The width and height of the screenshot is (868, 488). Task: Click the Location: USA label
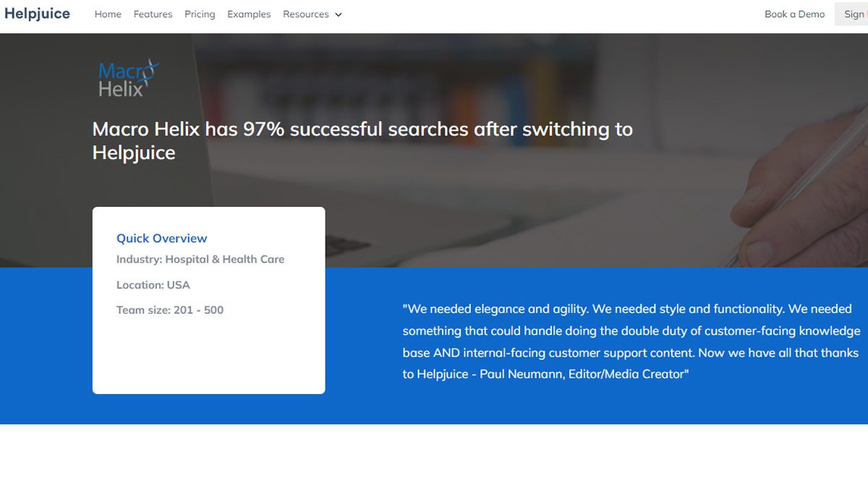[153, 285]
